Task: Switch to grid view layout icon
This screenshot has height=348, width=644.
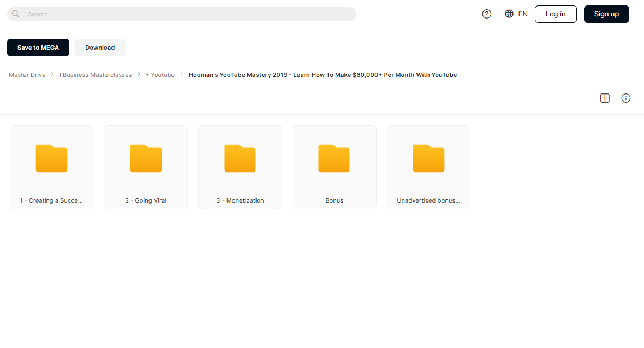Action: coord(605,98)
